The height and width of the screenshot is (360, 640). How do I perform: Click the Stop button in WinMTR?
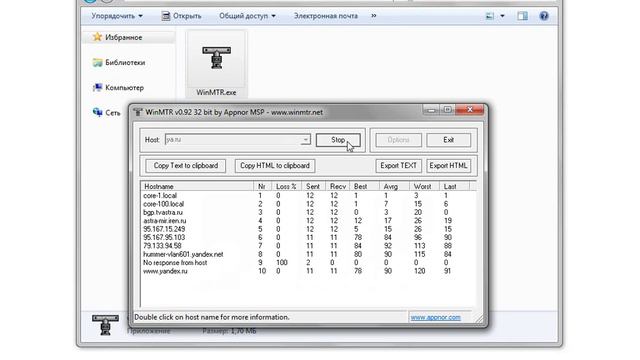[x=338, y=140]
